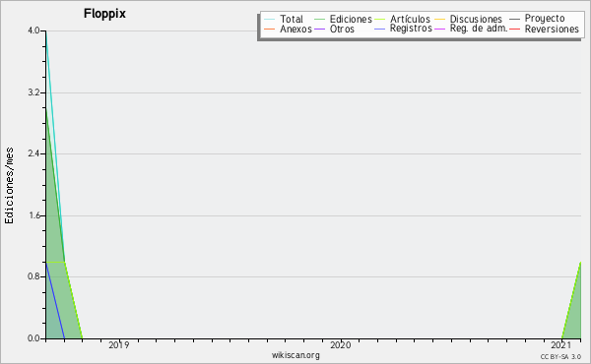Click the 0.0 y-axis value
This screenshot has width=591, height=364.
[x=33, y=338]
